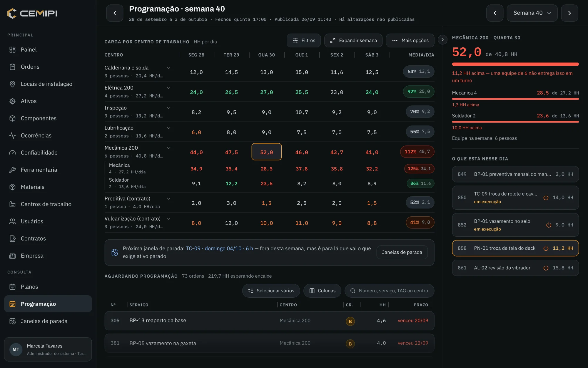Open Marcela Tavares user profile card
This screenshot has height=368, width=588.
[48, 349]
